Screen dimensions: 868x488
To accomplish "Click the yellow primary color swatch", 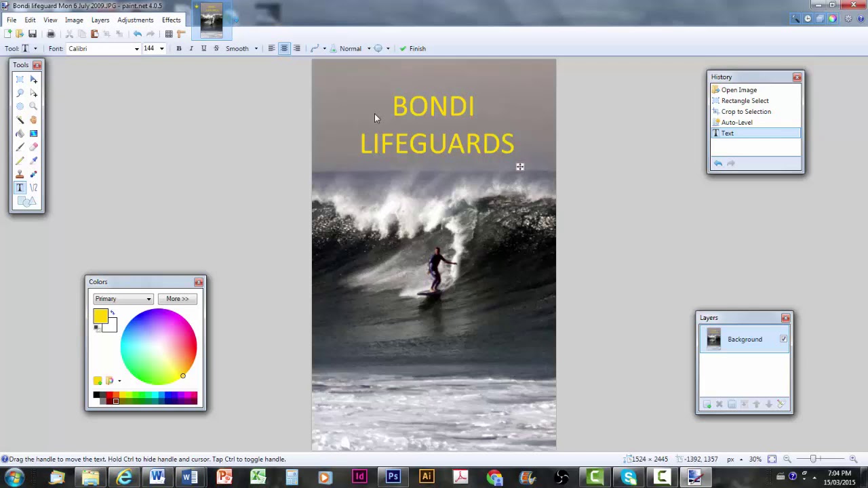I will (100, 316).
